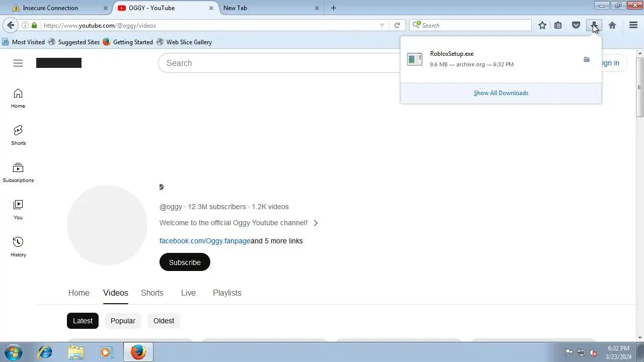Launch Internet Explorer from taskbar

point(45,352)
